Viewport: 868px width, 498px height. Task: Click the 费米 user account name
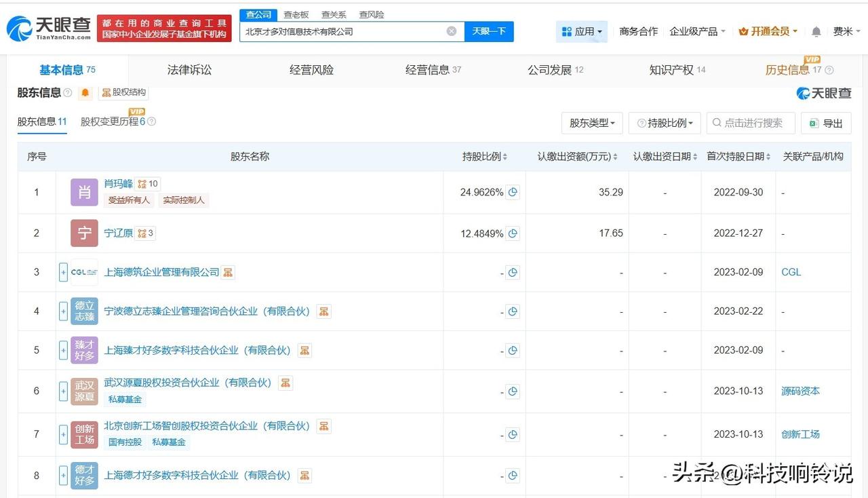tap(843, 31)
